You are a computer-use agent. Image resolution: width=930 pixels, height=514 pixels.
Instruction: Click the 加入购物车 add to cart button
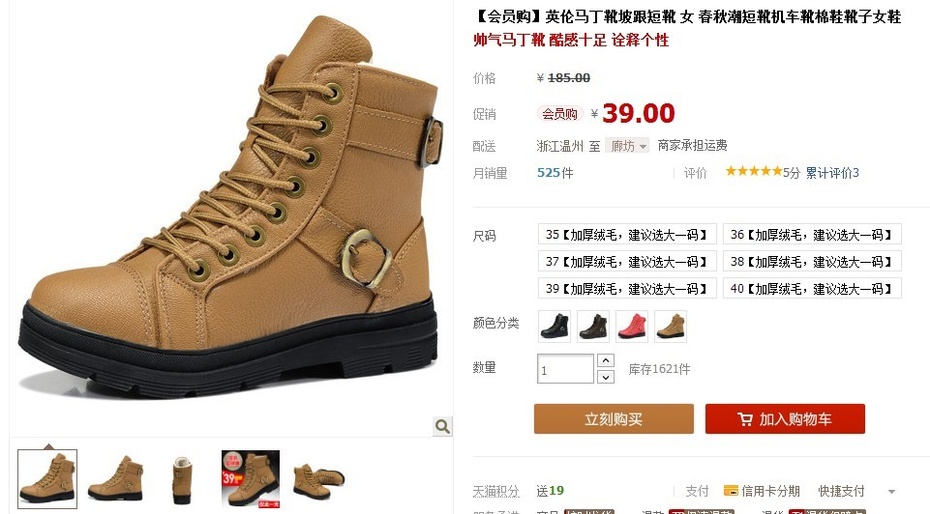(785, 419)
